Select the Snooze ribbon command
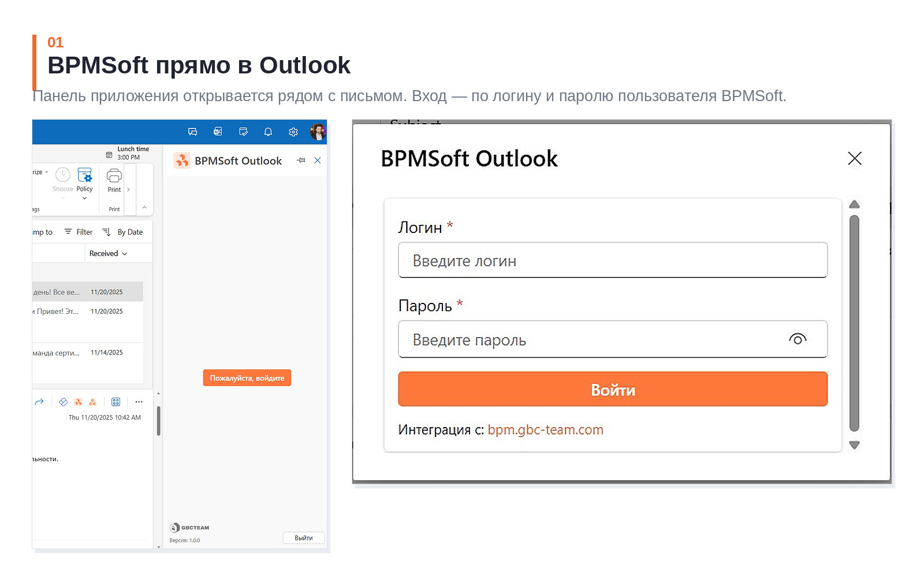The image size is (924, 578). click(62, 179)
